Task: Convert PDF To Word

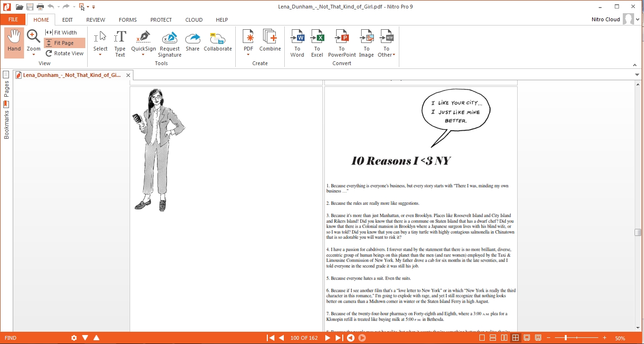Action: pyautogui.click(x=297, y=43)
